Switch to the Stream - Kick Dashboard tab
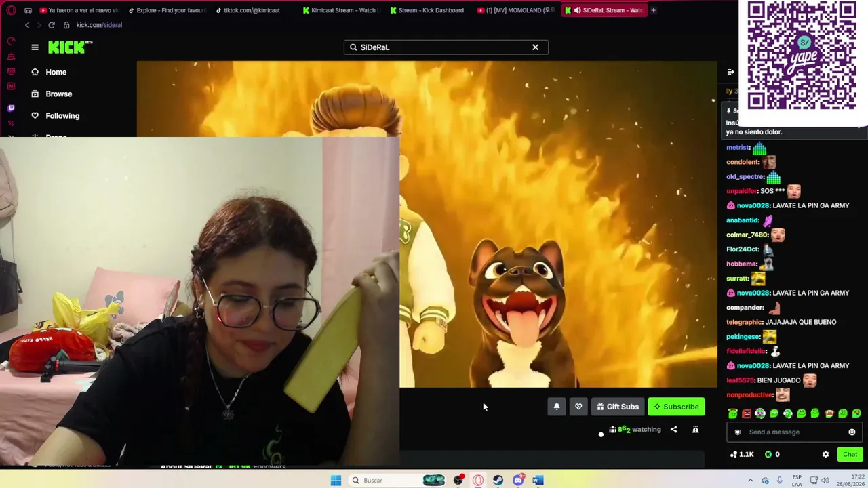Image resolution: width=868 pixels, height=488 pixels. (x=428, y=10)
